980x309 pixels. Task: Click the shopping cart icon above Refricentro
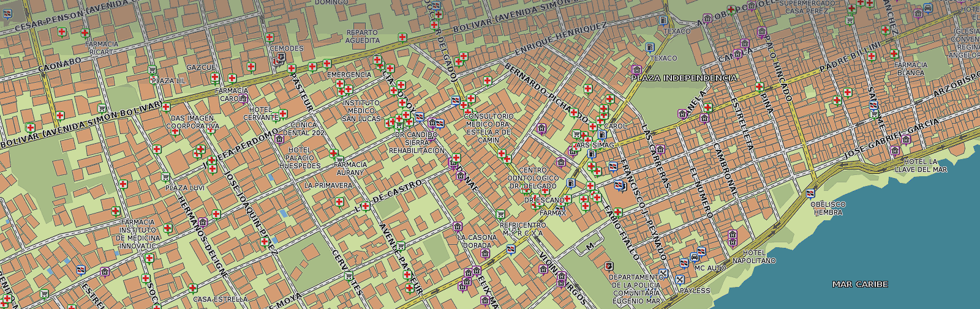(500, 214)
